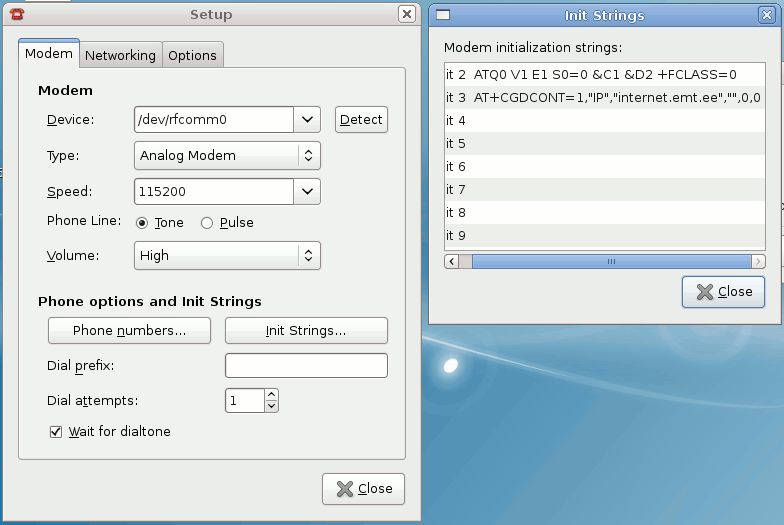
Task: Open the Volume combo box showing High
Action: tap(227, 256)
